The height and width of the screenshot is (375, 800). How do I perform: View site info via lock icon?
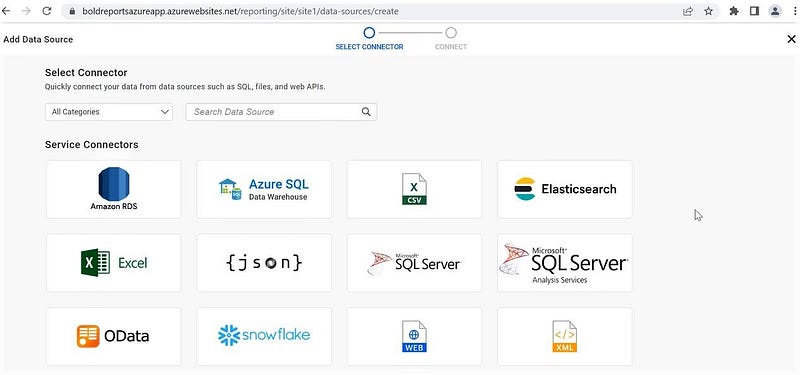[72, 11]
